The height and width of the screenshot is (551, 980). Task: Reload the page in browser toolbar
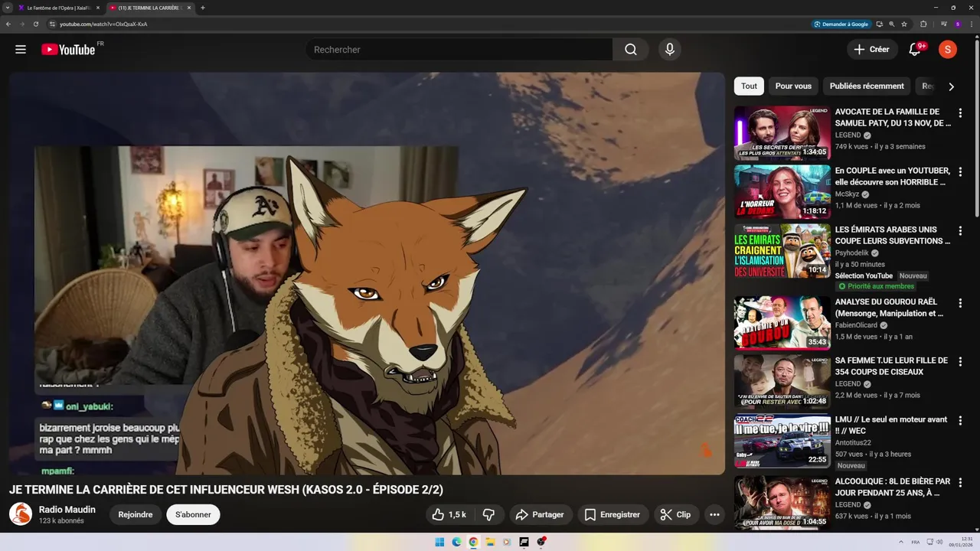tap(35, 24)
